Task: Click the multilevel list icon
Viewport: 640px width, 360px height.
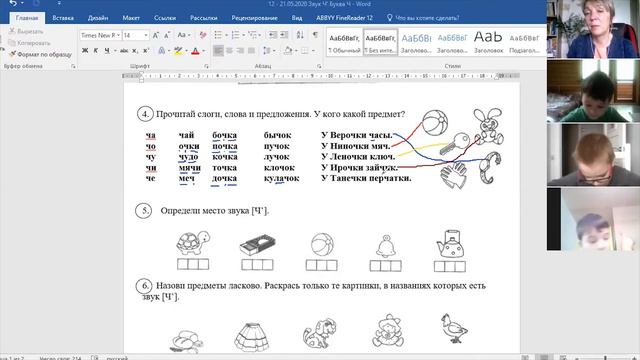Action: click(x=253, y=35)
